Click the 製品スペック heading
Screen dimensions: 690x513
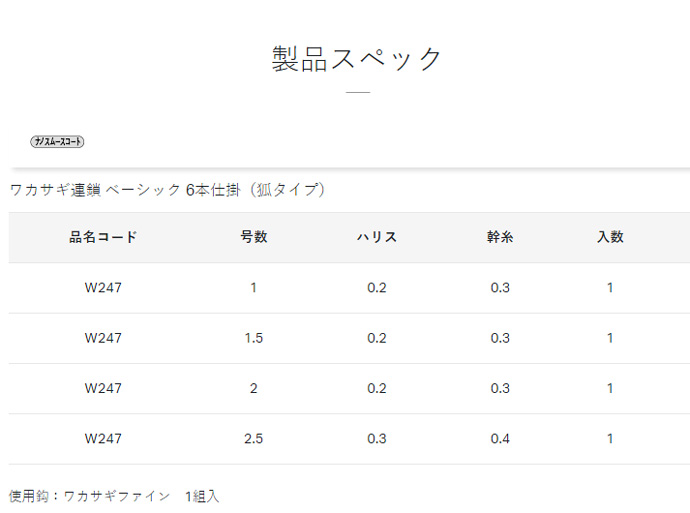click(x=357, y=59)
